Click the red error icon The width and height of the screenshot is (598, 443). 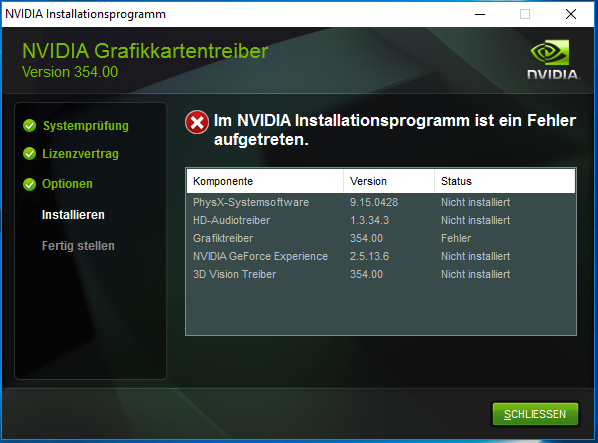197,122
